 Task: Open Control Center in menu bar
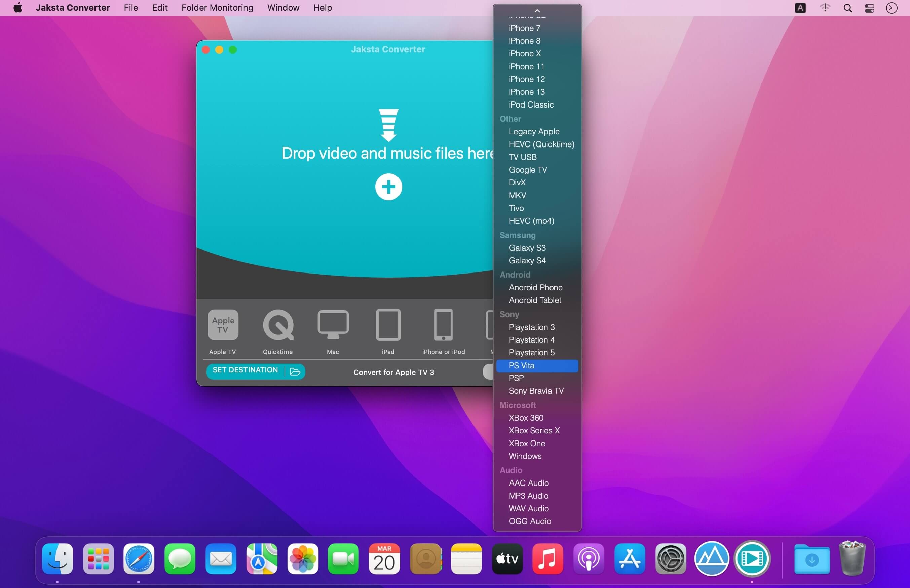click(869, 8)
